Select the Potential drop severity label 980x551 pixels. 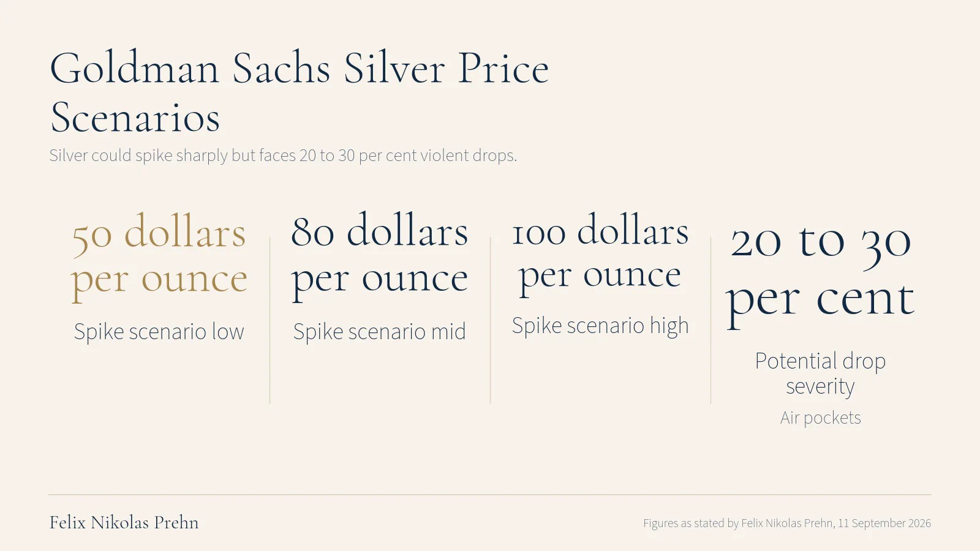pyautogui.click(x=821, y=374)
